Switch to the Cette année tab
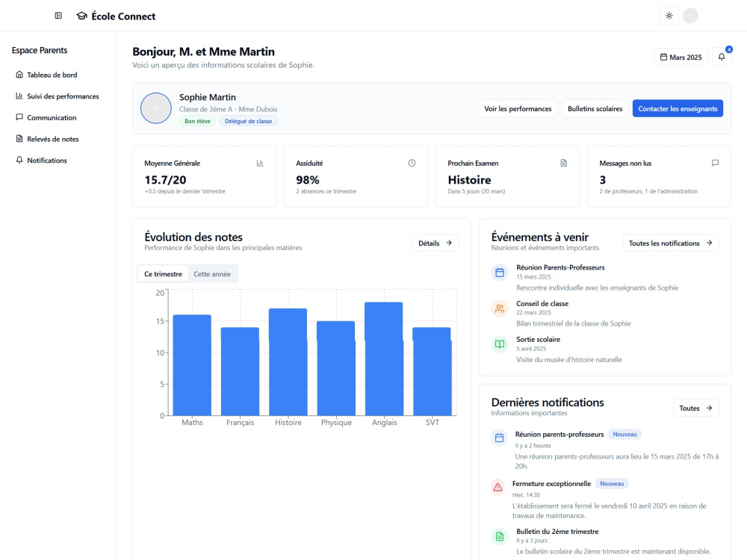This screenshot has height=560, width=747. (x=212, y=274)
